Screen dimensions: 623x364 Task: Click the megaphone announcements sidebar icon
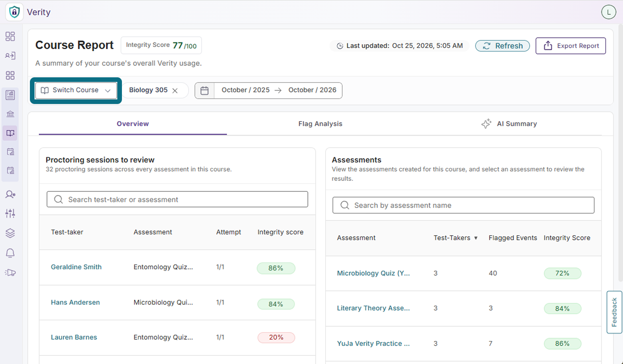[x=10, y=272]
